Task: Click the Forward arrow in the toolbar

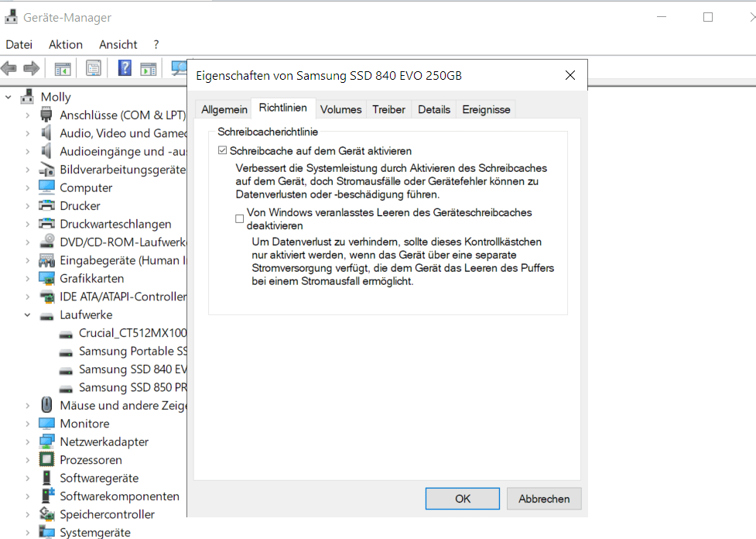Action: coord(32,68)
